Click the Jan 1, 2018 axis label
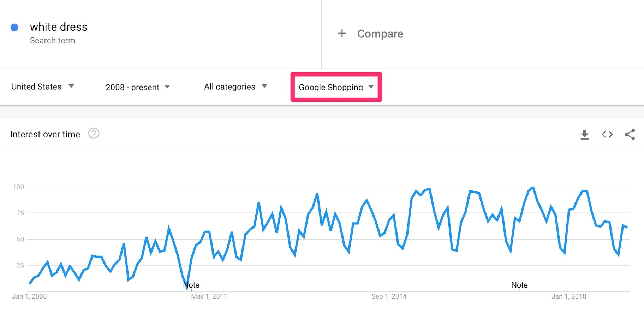The image size is (644, 325). 568,296
